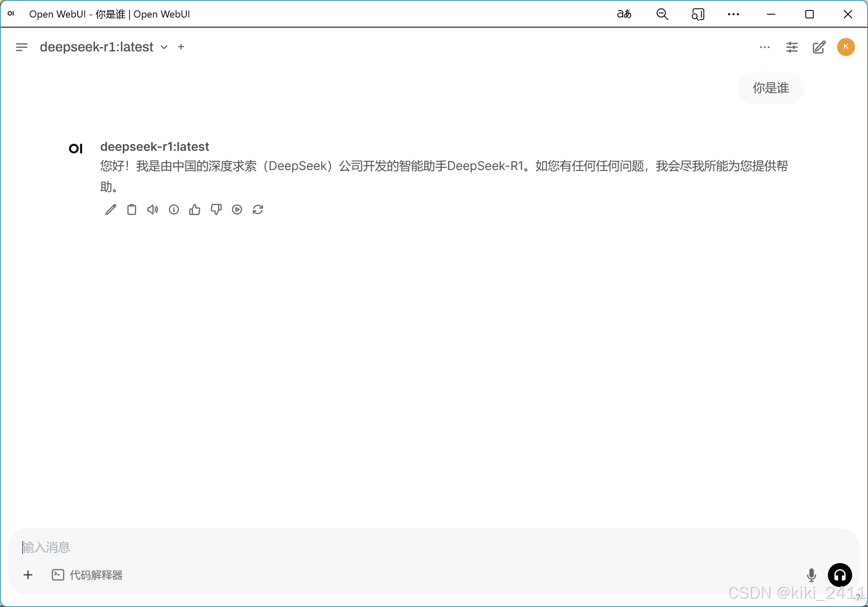Toggle the 代码解释器 code interpreter option
Screen dimensions: 868x607
[87, 575]
